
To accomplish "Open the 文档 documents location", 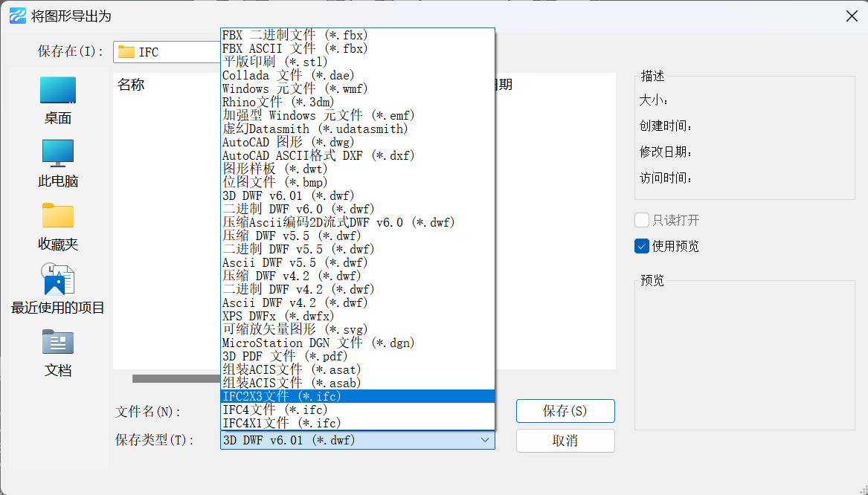I will (57, 354).
